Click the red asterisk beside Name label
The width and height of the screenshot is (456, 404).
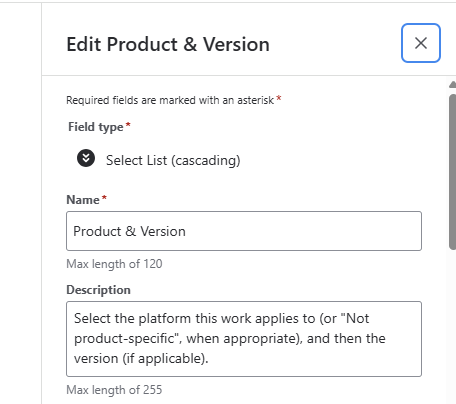pyautogui.click(x=104, y=198)
